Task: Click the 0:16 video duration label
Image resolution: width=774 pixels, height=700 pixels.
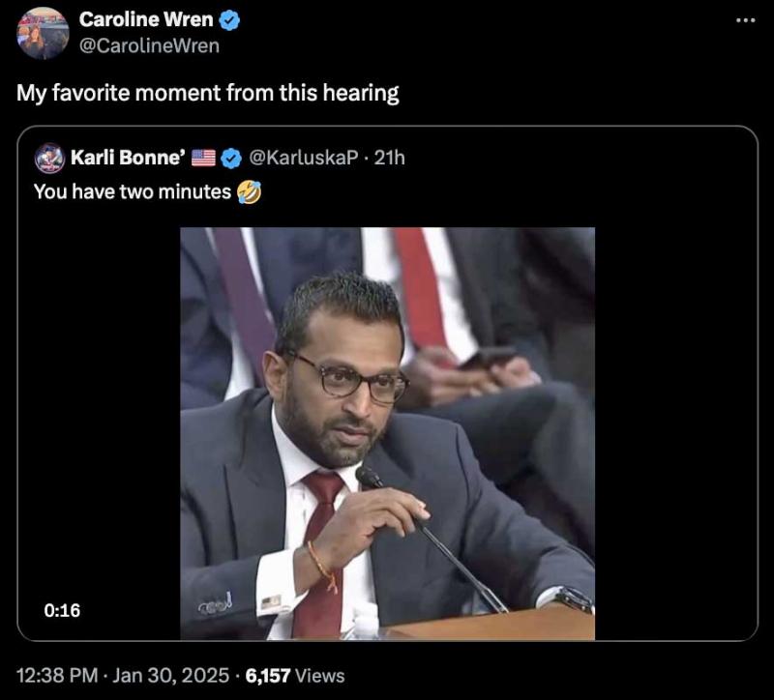Action: pyautogui.click(x=62, y=611)
